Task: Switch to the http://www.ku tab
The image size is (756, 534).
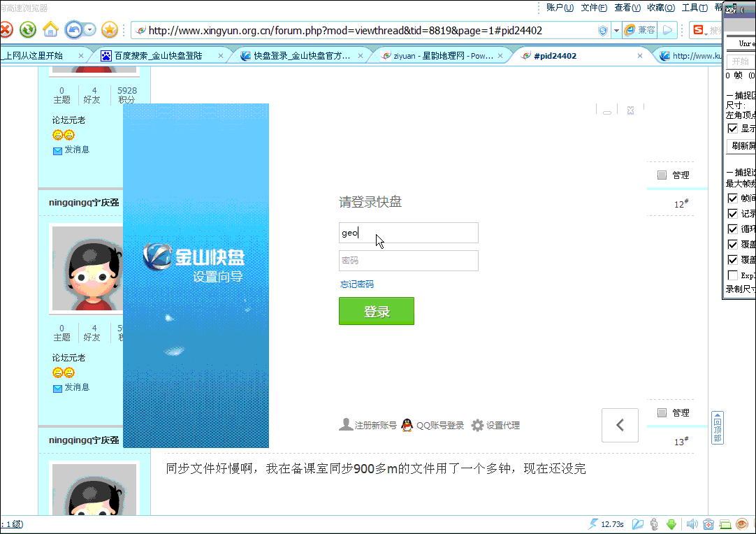Action: pyautogui.click(x=690, y=56)
